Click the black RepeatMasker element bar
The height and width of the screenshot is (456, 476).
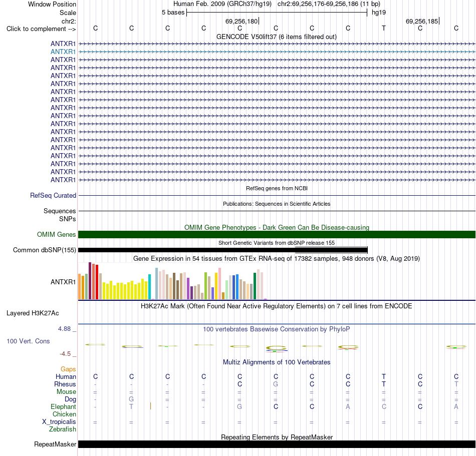[x=277, y=444]
